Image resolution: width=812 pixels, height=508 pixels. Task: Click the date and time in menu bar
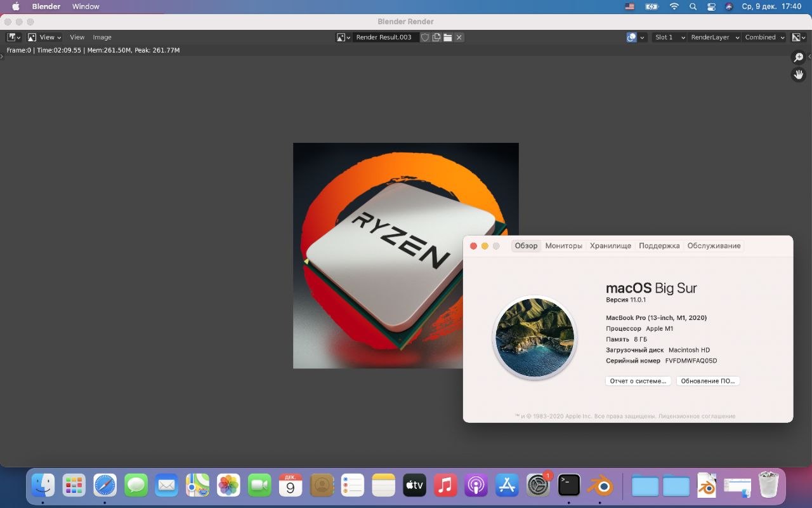(x=771, y=6)
